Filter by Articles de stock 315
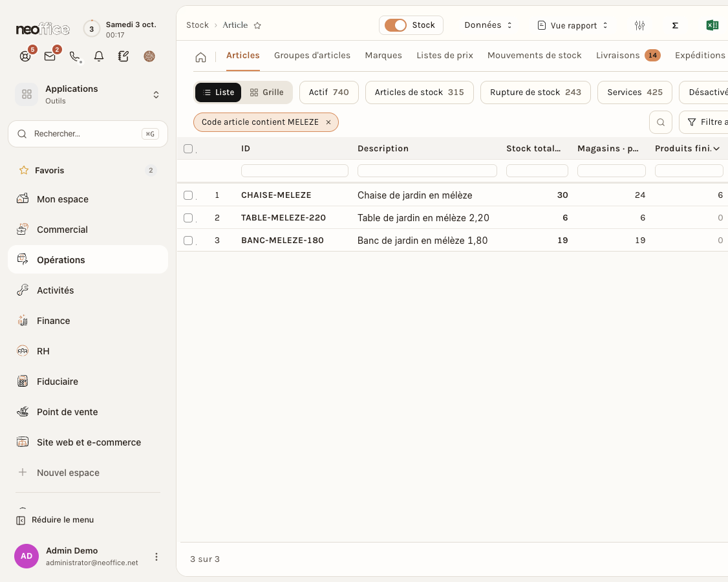Image resolution: width=728 pixels, height=582 pixels. [419, 92]
